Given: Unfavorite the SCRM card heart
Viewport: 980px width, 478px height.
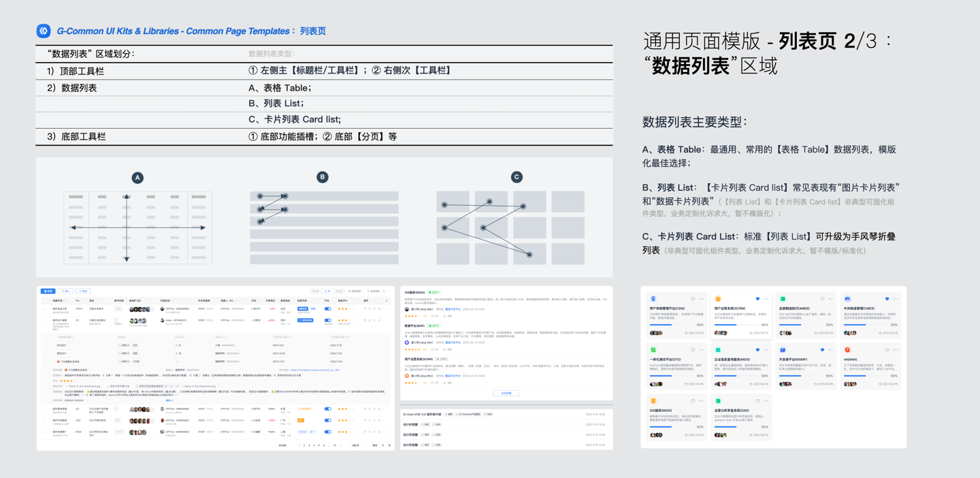Looking at the screenshot, I should [x=757, y=299].
